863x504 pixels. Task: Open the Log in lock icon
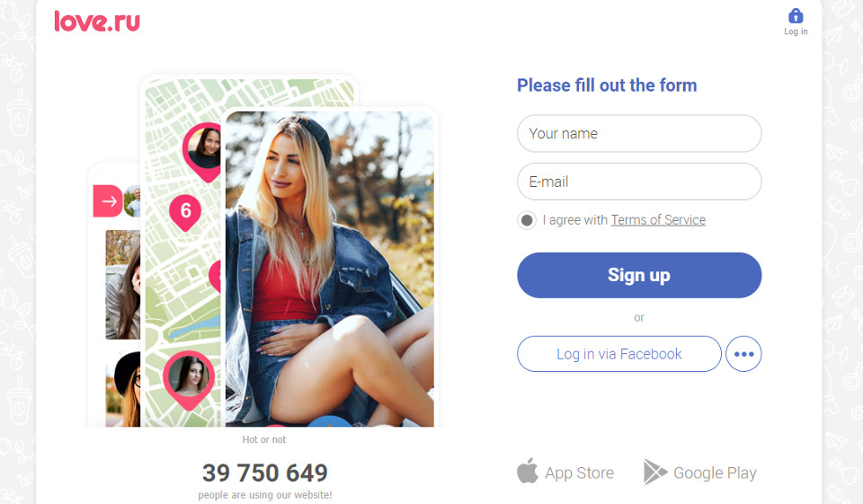click(x=796, y=16)
